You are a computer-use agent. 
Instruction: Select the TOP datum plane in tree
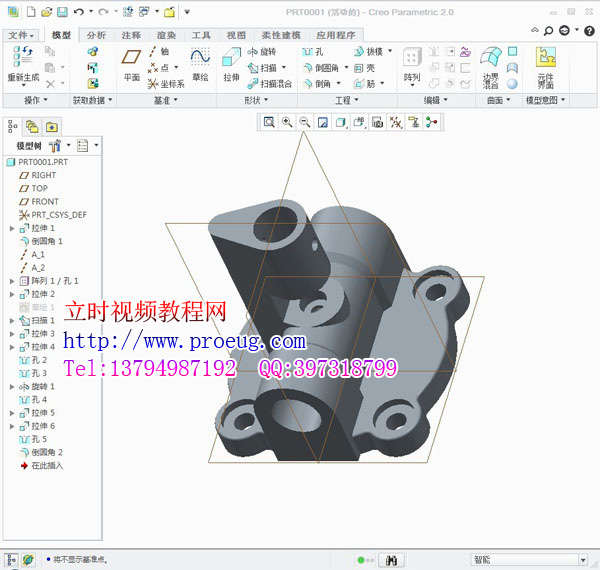[x=33, y=188]
